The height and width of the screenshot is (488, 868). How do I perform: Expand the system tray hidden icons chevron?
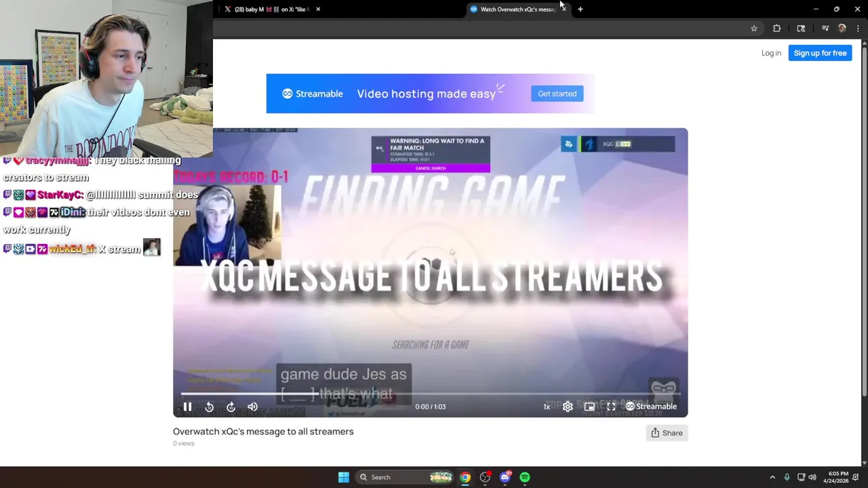pyautogui.click(x=772, y=477)
